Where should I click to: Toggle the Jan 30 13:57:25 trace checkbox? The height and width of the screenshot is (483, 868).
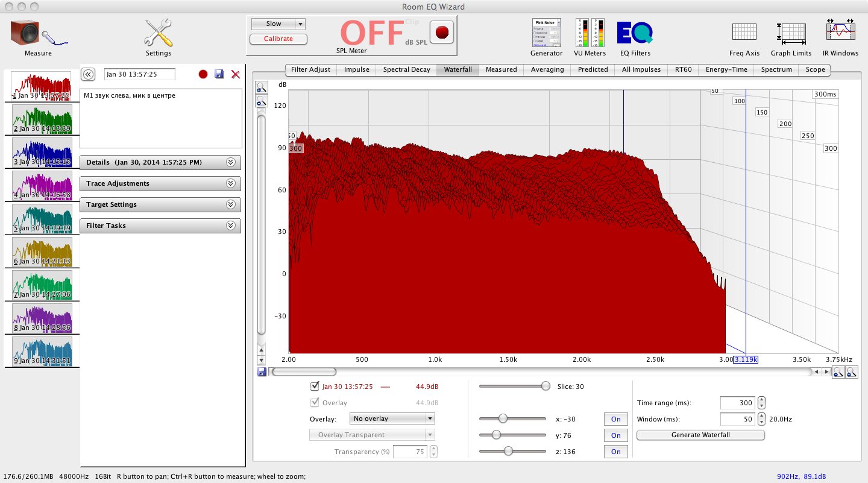[315, 387]
